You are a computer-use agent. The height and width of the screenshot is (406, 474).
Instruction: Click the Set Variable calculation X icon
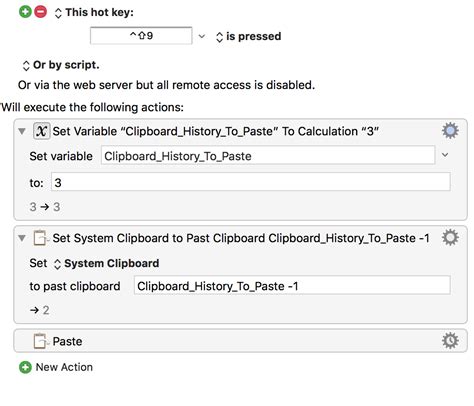41,131
